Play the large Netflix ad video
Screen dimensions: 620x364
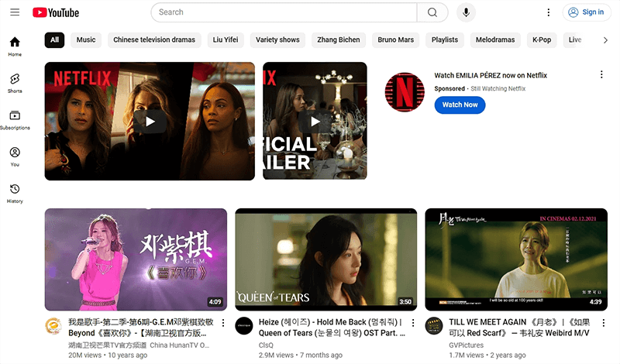[150, 122]
